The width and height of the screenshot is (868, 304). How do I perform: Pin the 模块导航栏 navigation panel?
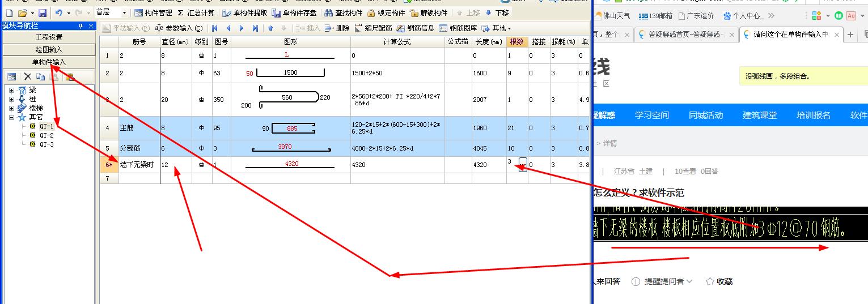coord(81,26)
